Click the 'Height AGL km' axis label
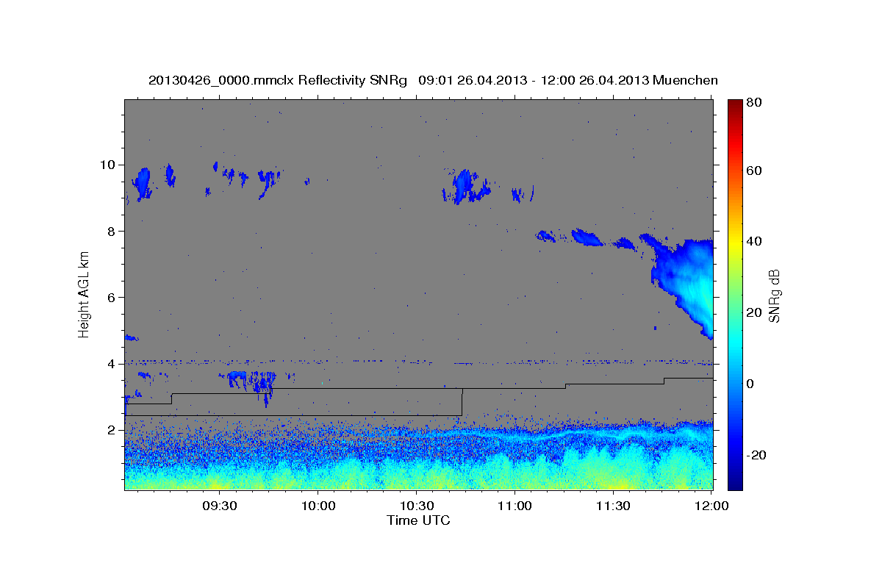 tap(85, 294)
